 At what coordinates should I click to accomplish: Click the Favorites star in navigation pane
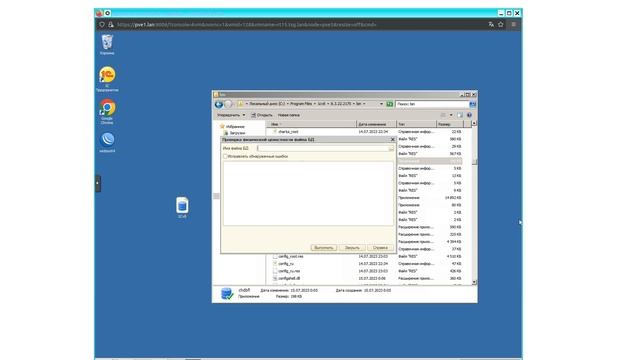click(x=222, y=127)
